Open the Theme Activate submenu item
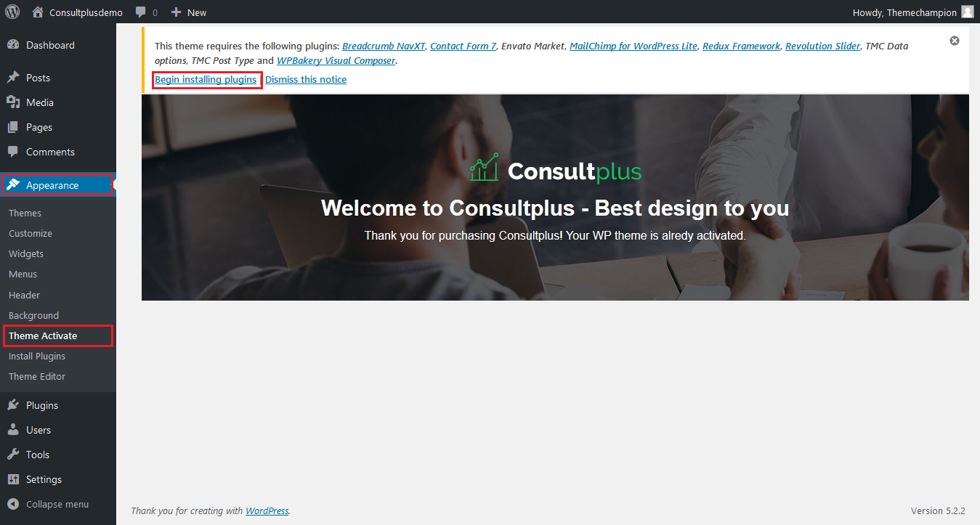The height and width of the screenshot is (525, 980). coord(43,335)
